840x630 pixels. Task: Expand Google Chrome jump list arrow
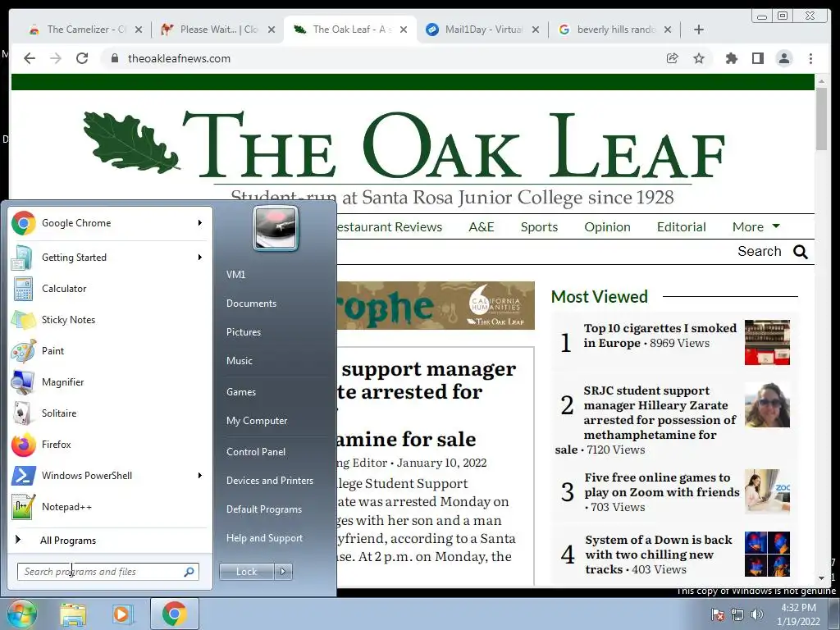pyautogui.click(x=200, y=223)
